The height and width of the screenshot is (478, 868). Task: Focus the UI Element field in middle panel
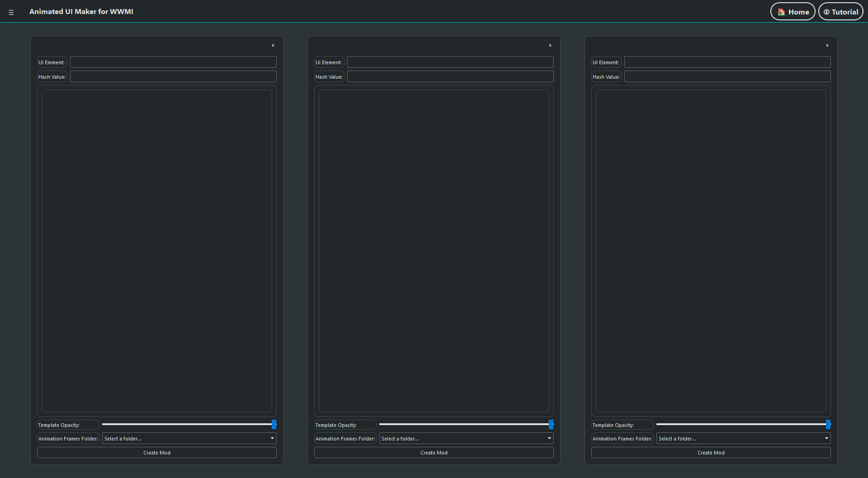tap(450, 62)
